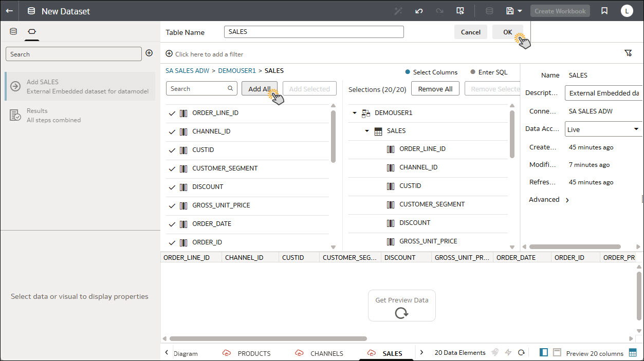This screenshot has width=644, height=361.
Task: Toggle checkmark for ORDER_LINE_ID column
Action: point(172,113)
